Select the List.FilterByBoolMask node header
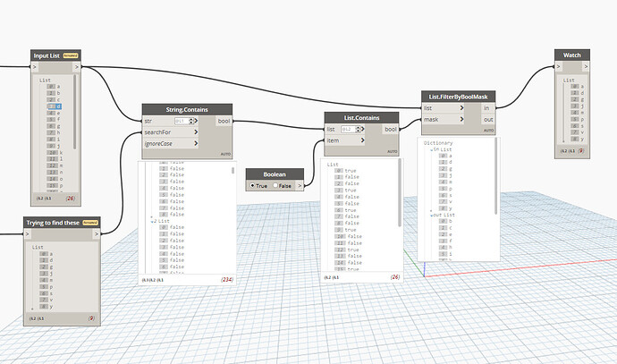The width and height of the screenshot is (617, 364). coord(458,97)
